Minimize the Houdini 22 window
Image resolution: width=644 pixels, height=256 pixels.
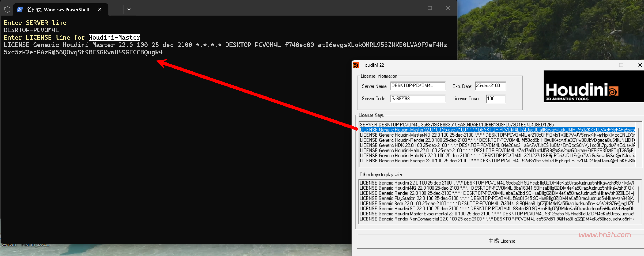pyautogui.click(x=603, y=65)
